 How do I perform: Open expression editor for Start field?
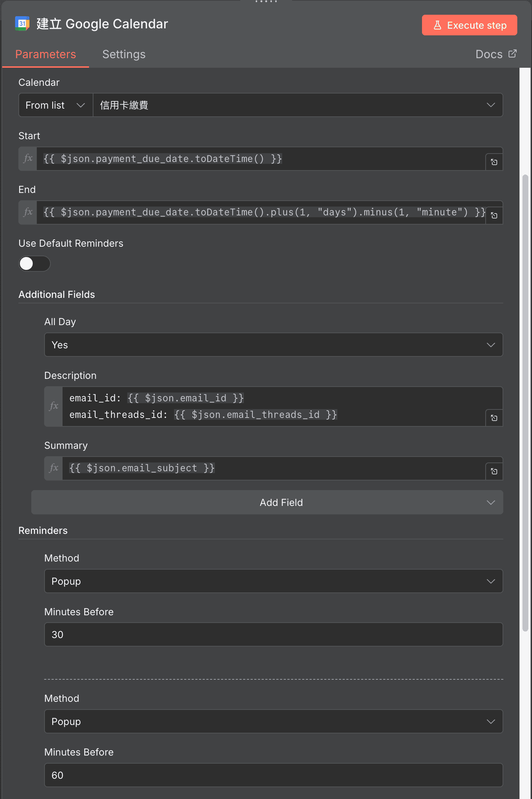494,162
